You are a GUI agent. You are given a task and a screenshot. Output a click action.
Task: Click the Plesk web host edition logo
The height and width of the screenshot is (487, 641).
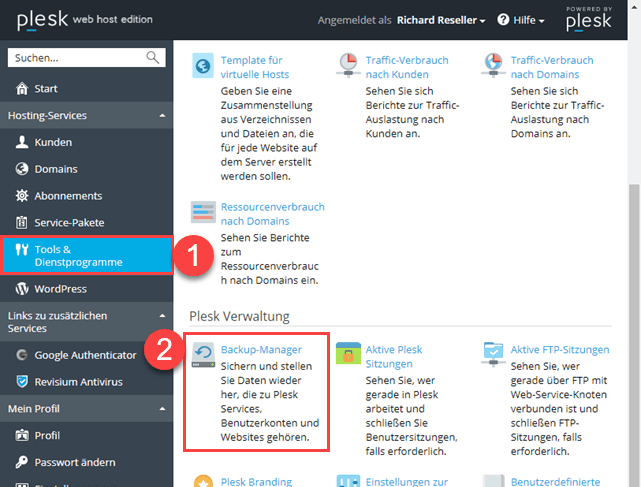pyautogui.click(x=85, y=20)
